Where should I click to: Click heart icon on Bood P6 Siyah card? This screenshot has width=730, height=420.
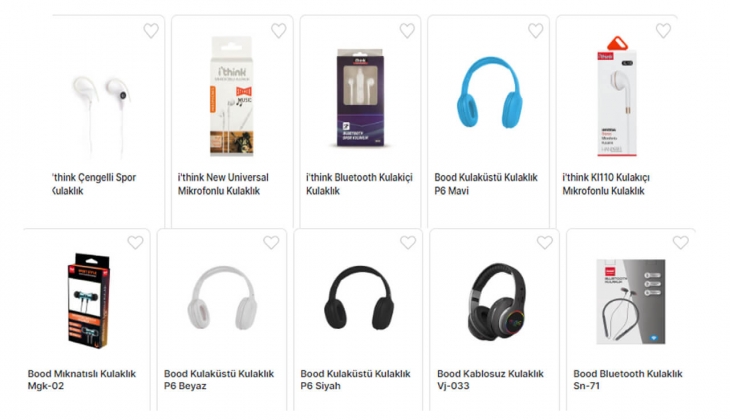408,242
